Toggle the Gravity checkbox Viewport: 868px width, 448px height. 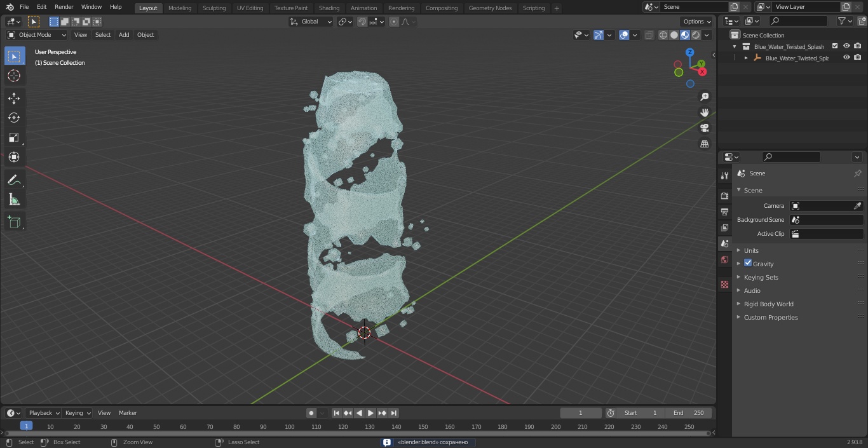coord(748,263)
